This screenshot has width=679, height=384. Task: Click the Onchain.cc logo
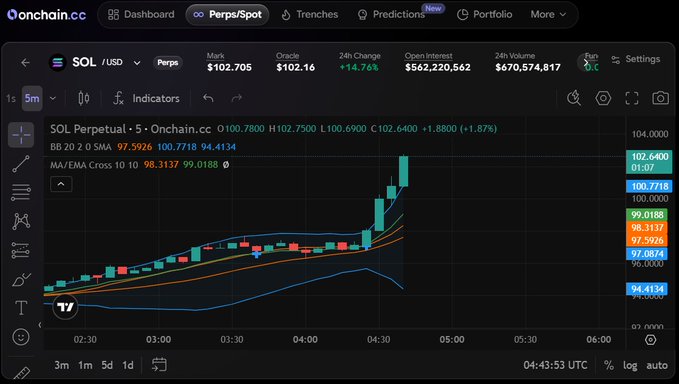tap(46, 15)
